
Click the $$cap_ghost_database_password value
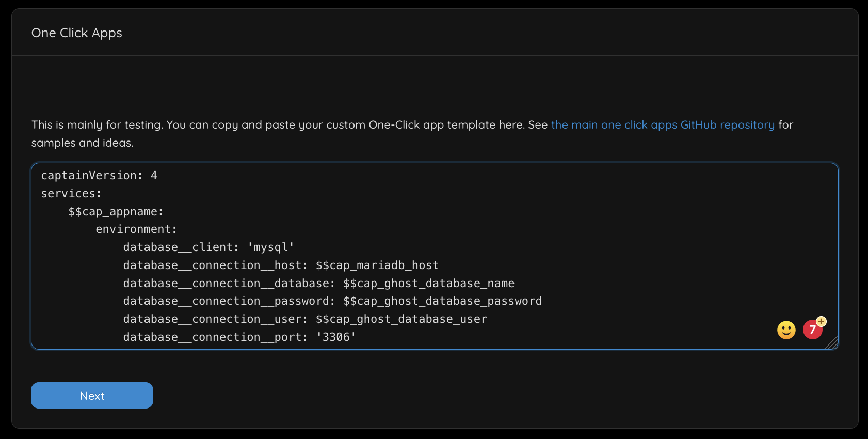click(x=442, y=301)
